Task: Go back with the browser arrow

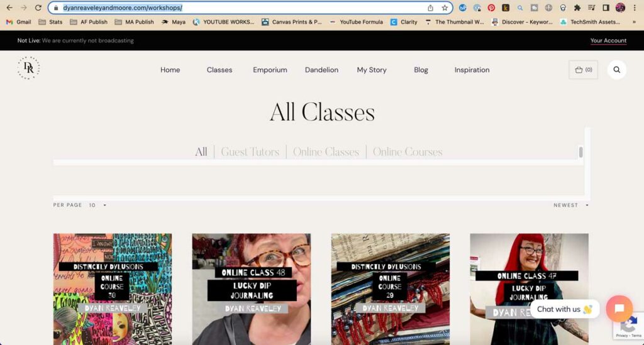Action: coord(9,8)
